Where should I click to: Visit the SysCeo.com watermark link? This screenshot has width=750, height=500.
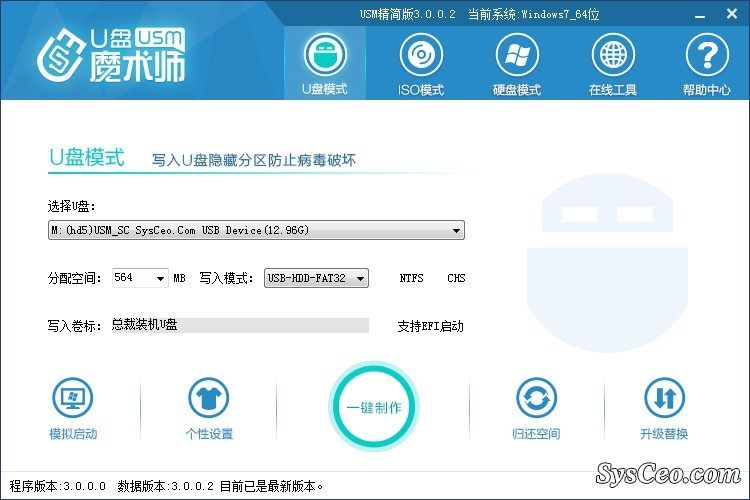point(668,472)
